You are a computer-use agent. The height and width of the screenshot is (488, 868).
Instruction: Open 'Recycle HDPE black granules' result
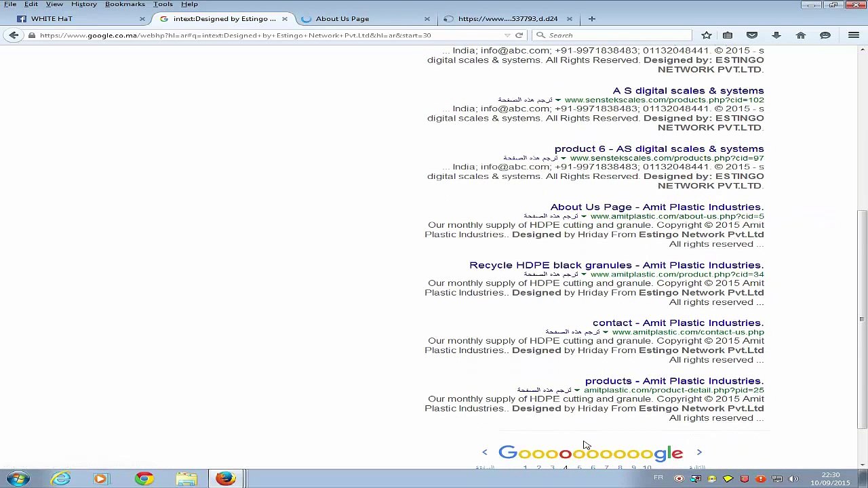click(x=616, y=265)
